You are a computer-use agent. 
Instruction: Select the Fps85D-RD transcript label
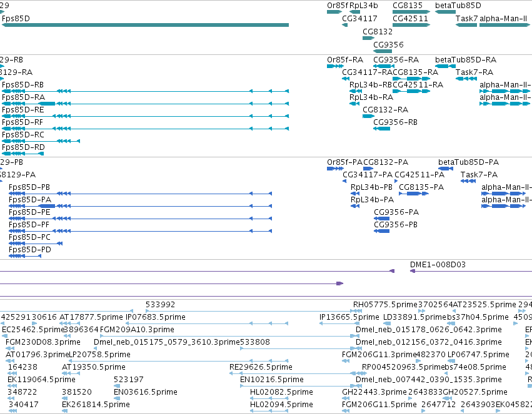click(x=23, y=147)
